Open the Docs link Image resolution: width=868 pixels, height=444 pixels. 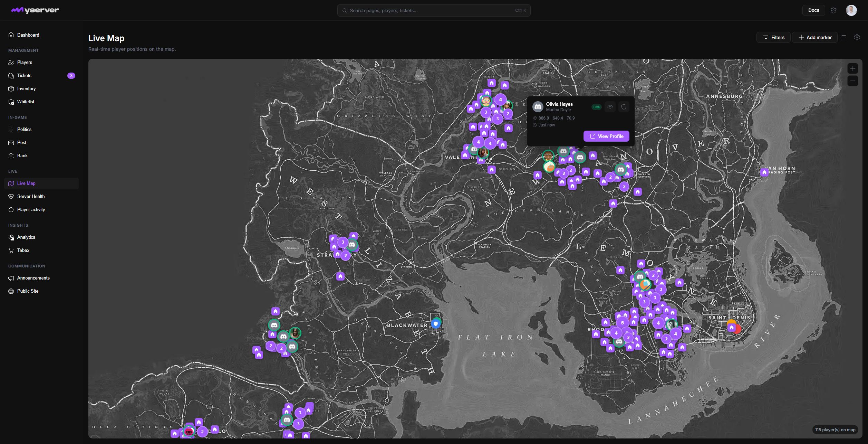813,10
